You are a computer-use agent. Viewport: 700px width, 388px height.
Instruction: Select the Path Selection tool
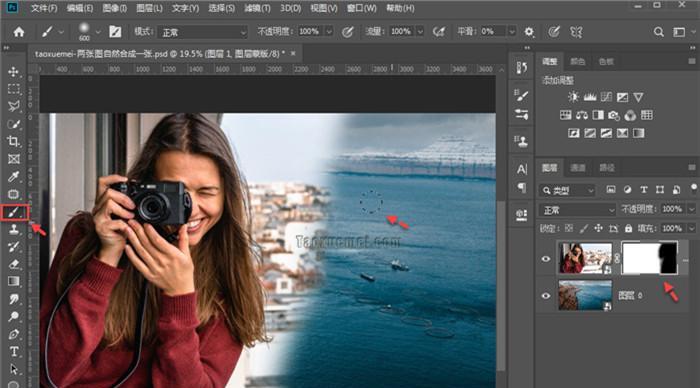click(x=13, y=369)
